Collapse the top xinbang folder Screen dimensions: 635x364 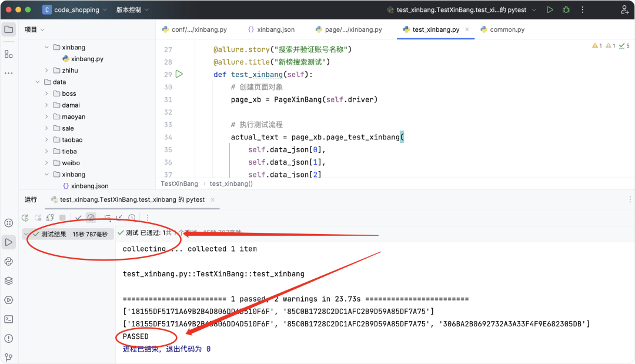pyautogui.click(x=46, y=48)
